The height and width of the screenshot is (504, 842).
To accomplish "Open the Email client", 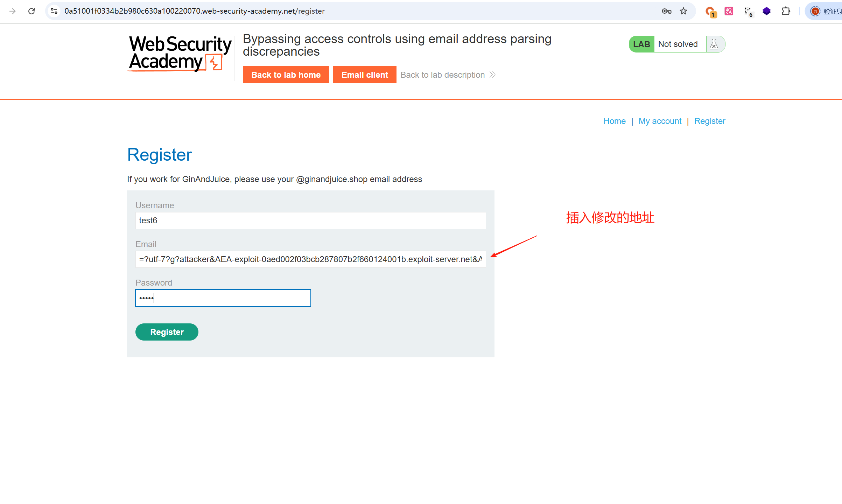I will pyautogui.click(x=365, y=75).
